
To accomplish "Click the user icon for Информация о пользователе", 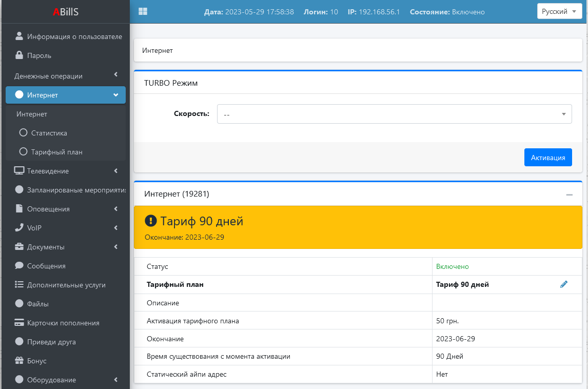I will 19,36.
